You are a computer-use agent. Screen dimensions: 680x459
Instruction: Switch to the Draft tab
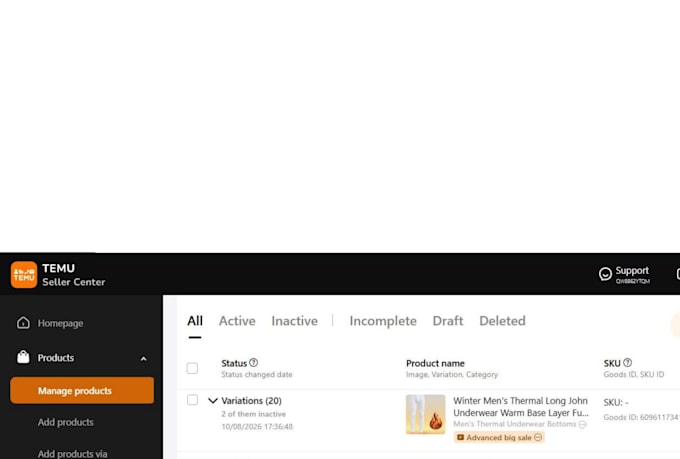448,321
